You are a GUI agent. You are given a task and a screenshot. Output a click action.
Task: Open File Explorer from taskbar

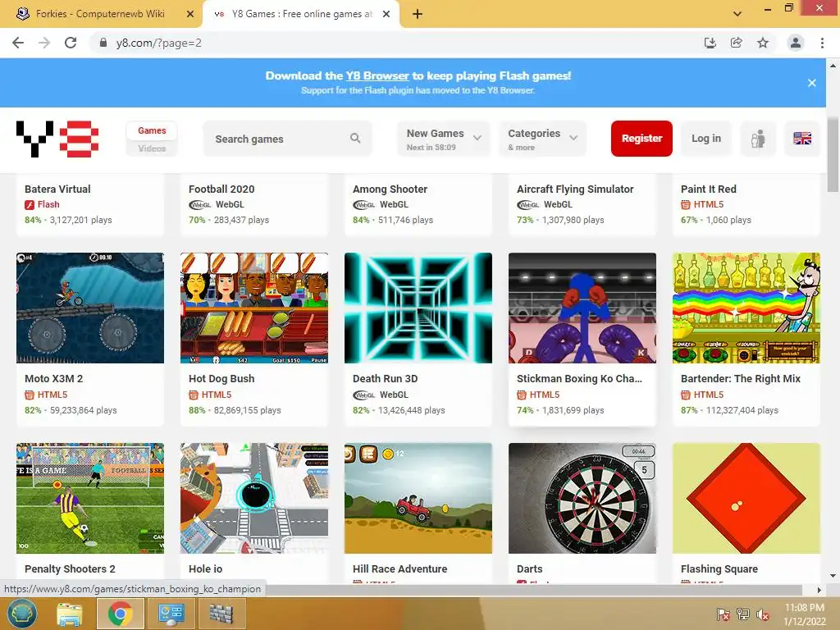(x=70, y=614)
